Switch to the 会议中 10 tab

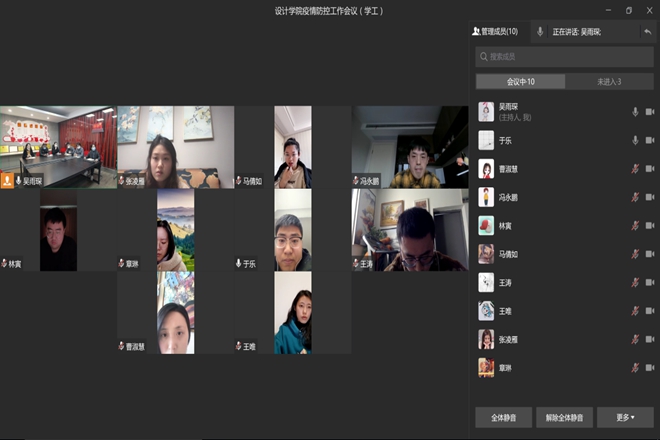(520, 82)
